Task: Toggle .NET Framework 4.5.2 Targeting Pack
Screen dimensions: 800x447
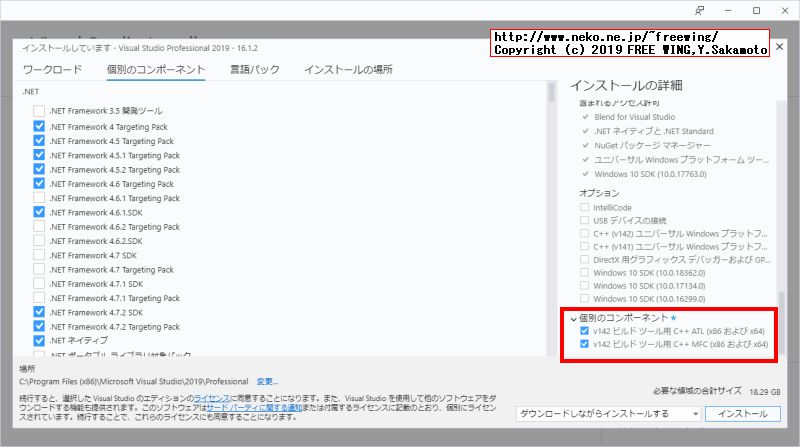Action: pos(39,169)
